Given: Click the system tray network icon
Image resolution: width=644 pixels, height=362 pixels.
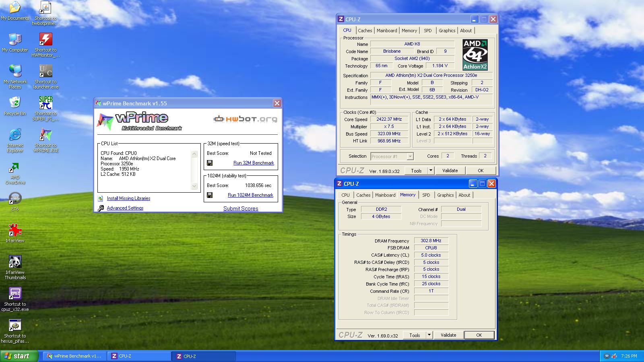Looking at the screenshot, I should pyautogui.click(x=614, y=356).
